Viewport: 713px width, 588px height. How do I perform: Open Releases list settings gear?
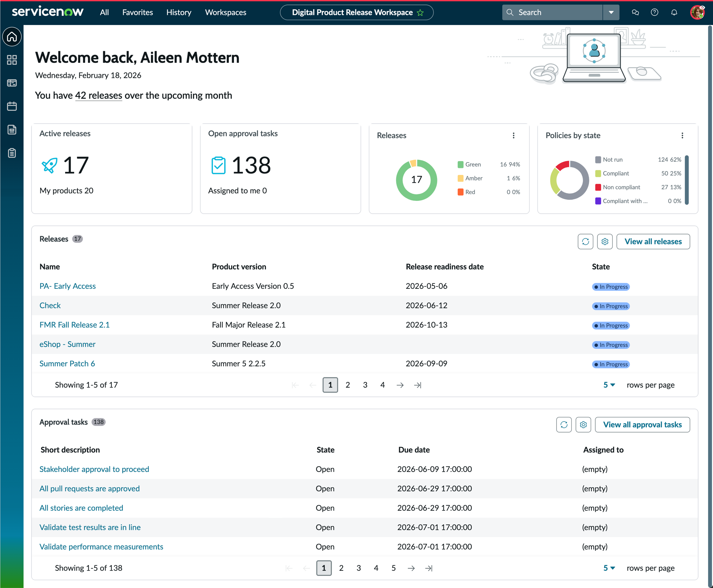605,241
